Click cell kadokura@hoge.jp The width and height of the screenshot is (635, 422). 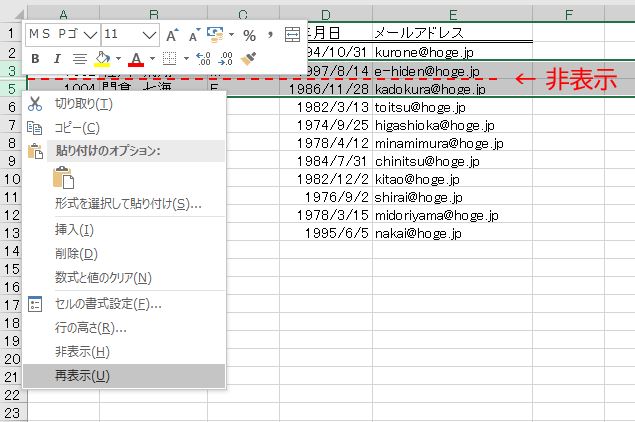point(452,88)
